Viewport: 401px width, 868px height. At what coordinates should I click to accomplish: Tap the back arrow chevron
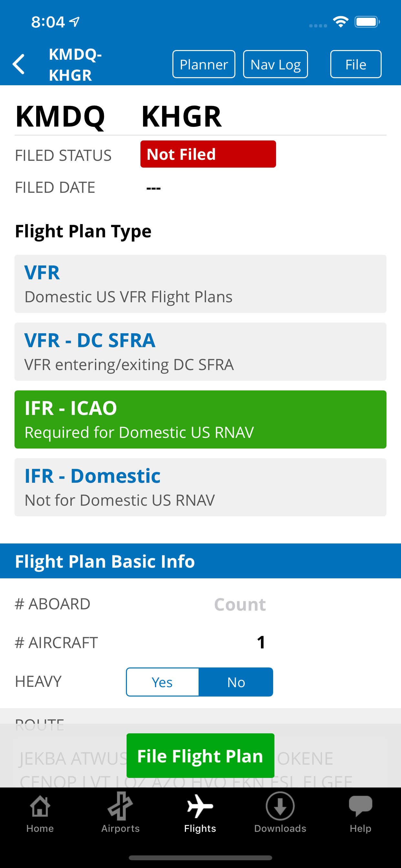click(19, 64)
